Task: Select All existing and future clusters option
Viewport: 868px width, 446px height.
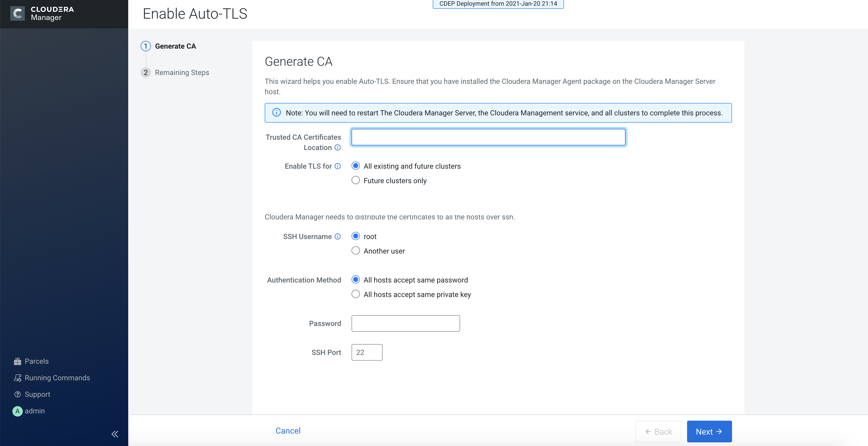Action: tap(355, 166)
